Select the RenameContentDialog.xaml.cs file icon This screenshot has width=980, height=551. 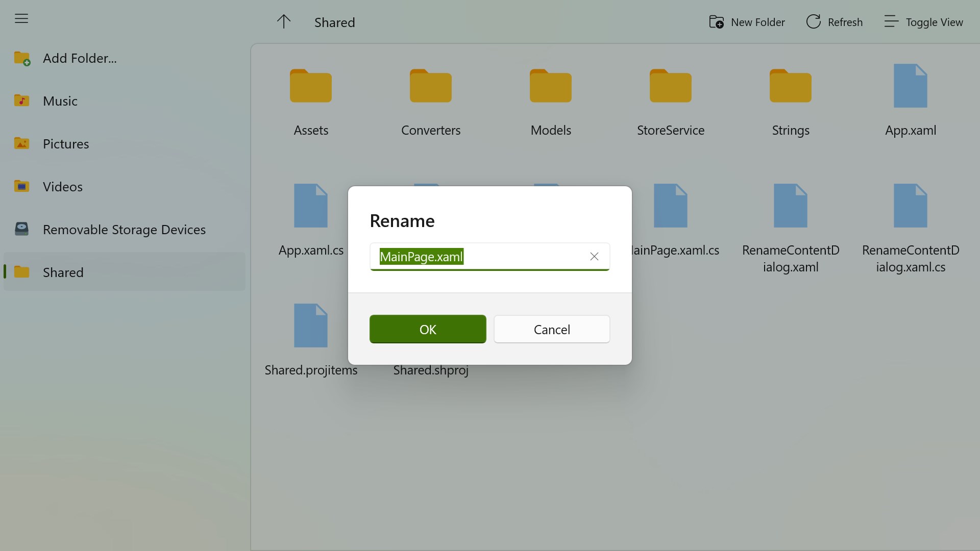911,206
